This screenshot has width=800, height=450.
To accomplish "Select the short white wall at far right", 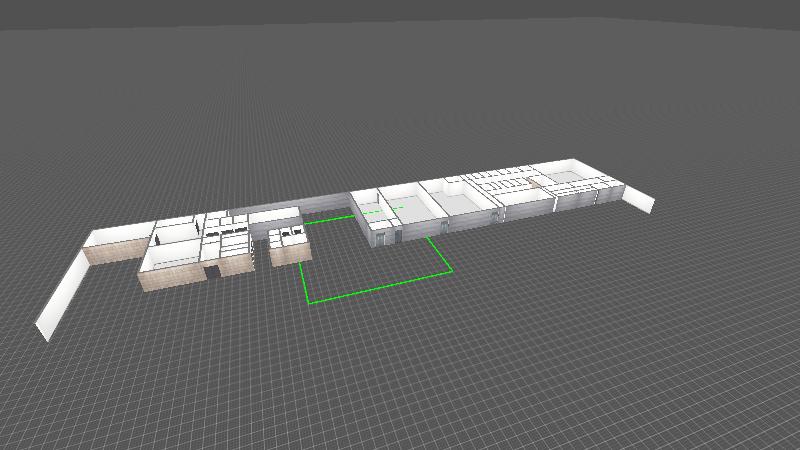I will pos(638,199).
